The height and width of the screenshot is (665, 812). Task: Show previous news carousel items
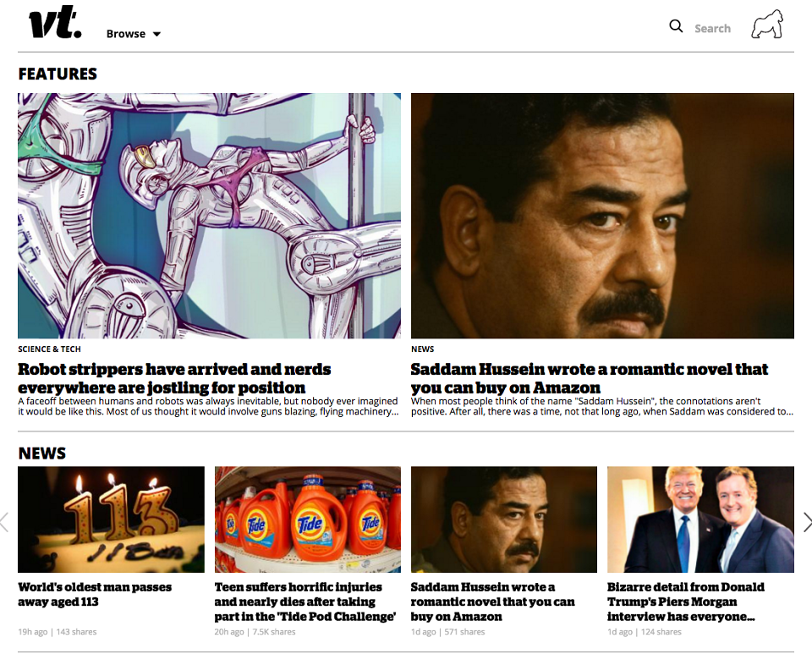[4, 523]
